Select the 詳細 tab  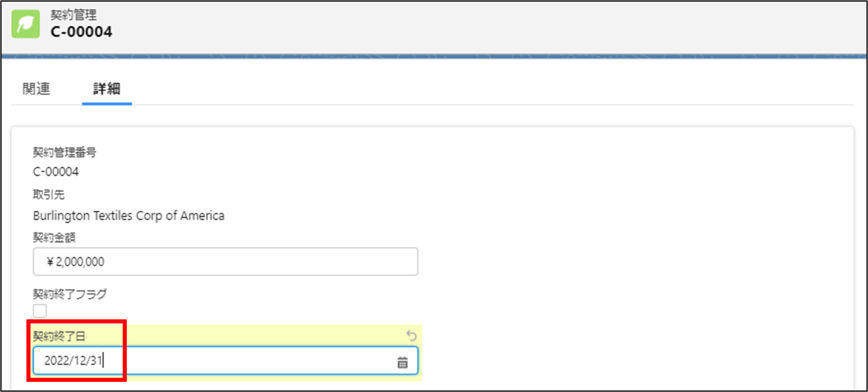point(107,89)
